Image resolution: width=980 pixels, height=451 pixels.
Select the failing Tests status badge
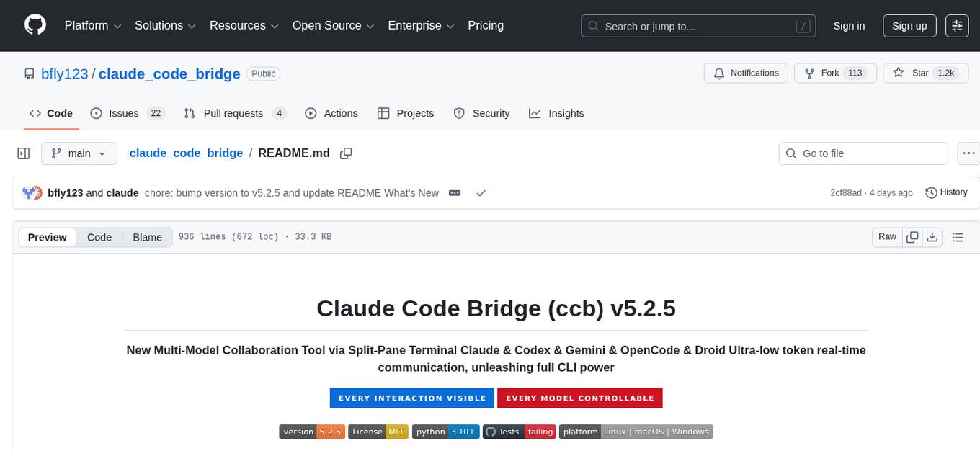pos(519,432)
